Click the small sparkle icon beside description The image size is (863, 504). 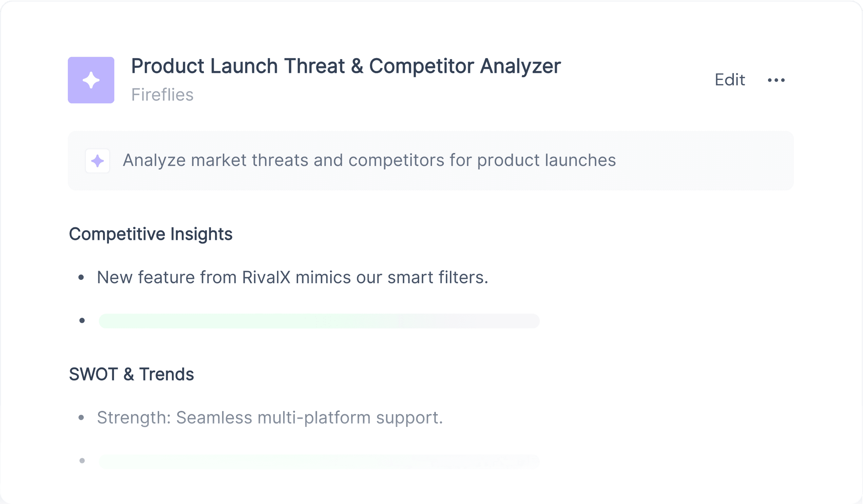tap(98, 161)
